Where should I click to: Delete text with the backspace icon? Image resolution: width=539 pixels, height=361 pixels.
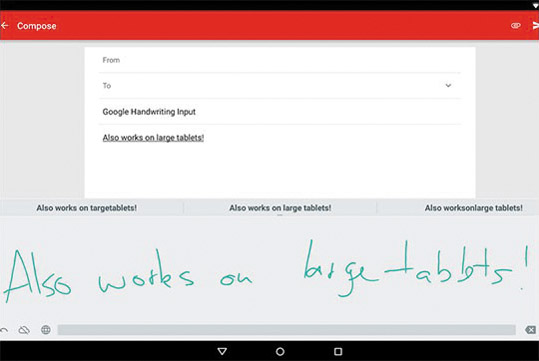[x=530, y=330]
